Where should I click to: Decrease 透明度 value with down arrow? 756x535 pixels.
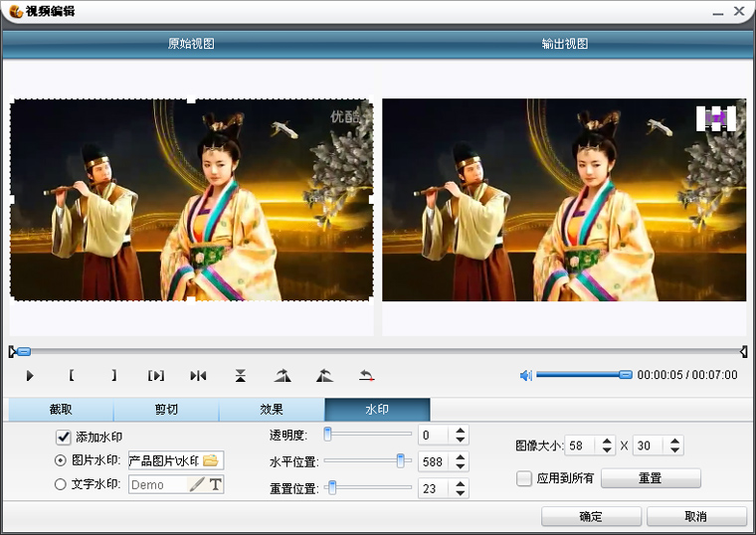pos(460,440)
